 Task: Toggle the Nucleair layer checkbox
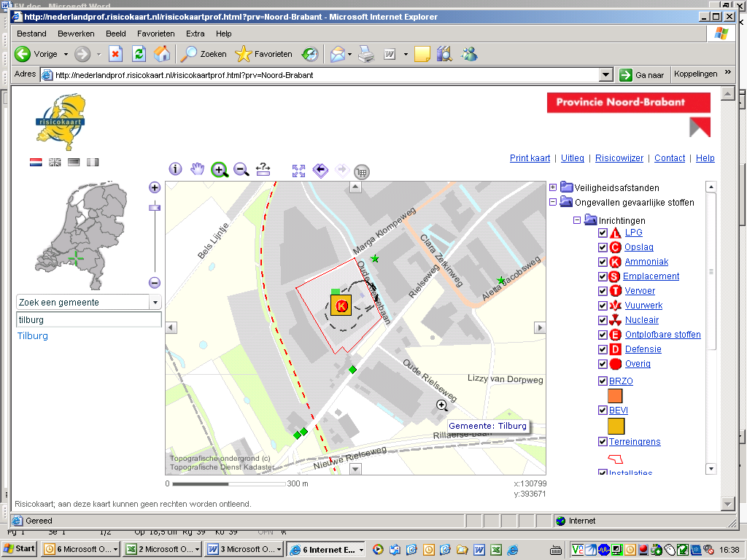click(603, 321)
